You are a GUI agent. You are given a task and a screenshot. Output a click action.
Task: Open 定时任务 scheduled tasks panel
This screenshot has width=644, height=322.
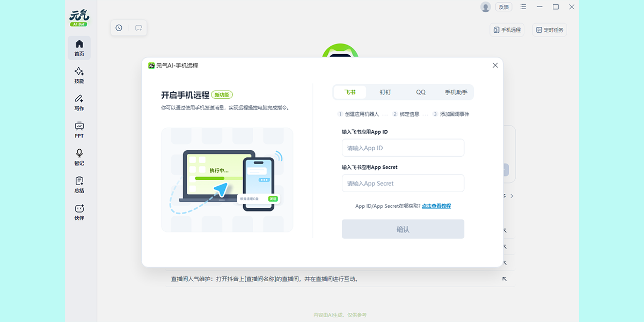(x=549, y=30)
